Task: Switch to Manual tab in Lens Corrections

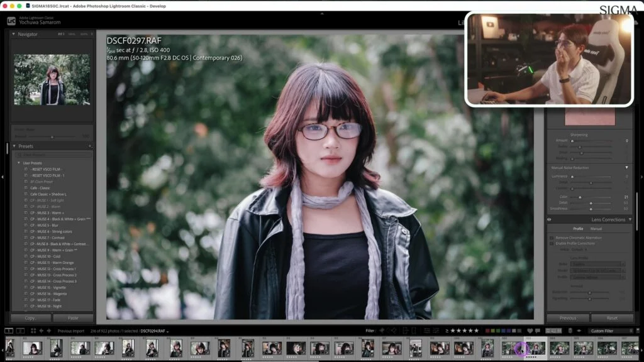Action: pos(596,229)
